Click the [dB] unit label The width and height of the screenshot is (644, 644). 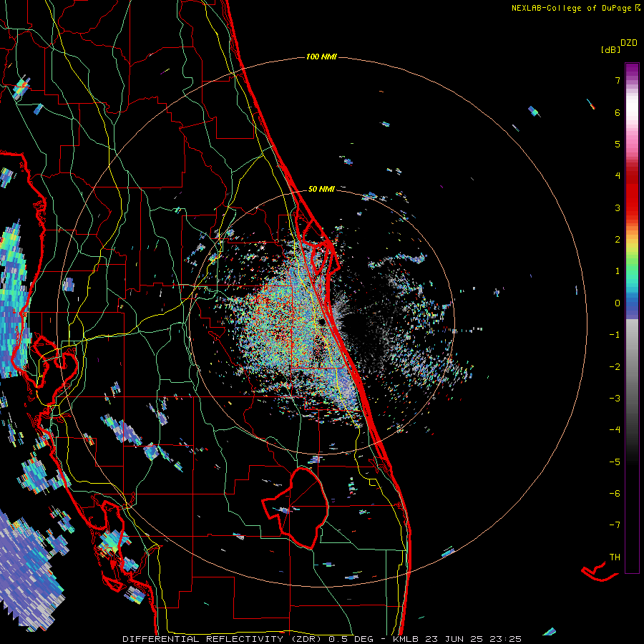click(x=610, y=49)
